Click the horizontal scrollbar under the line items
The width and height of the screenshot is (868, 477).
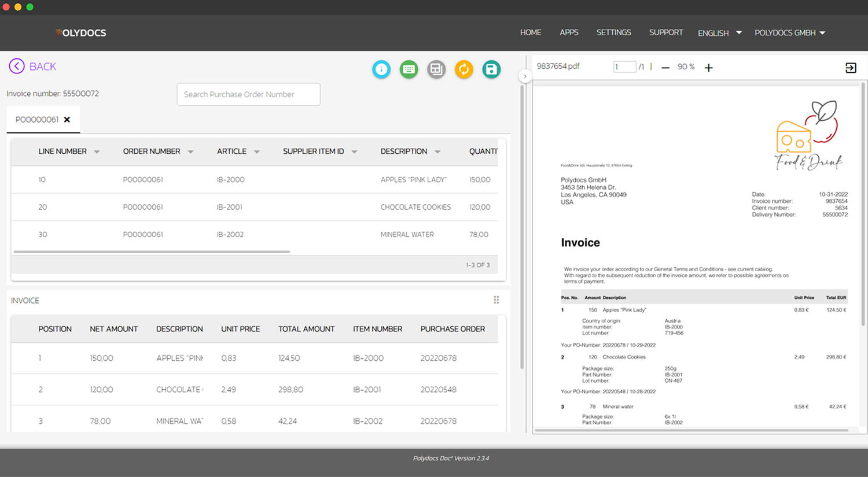point(150,252)
